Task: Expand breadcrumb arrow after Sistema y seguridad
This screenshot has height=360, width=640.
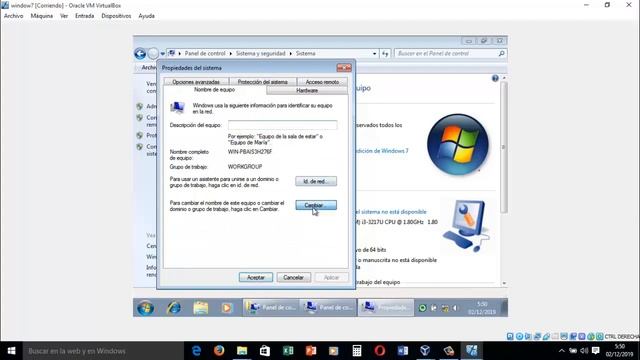Action: coord(291,53)
